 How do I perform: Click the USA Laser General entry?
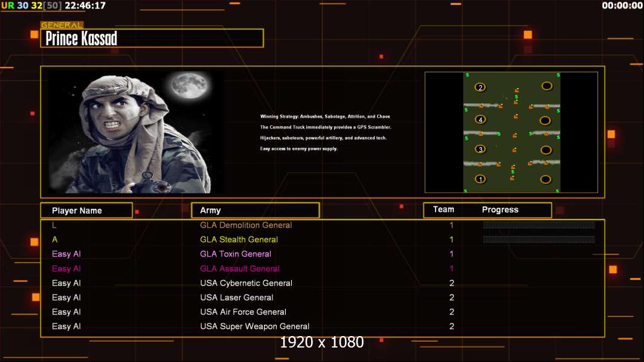coord(237,297)
